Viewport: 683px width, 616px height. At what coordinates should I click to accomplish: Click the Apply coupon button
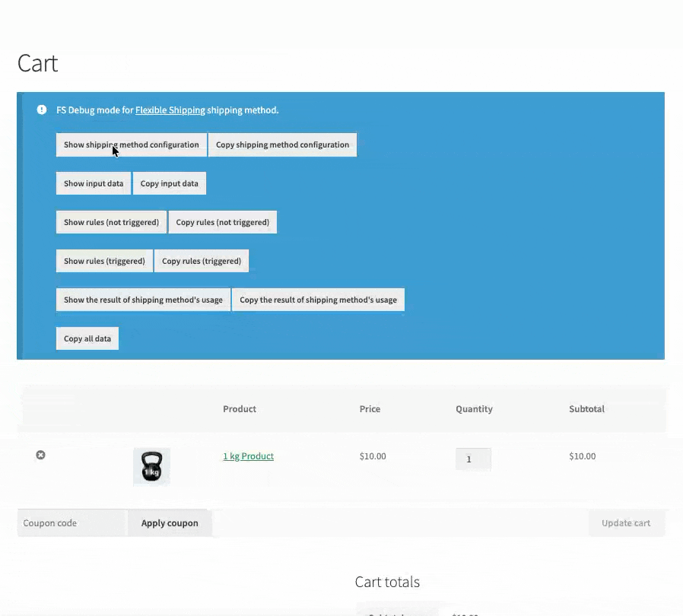point(170,523)
